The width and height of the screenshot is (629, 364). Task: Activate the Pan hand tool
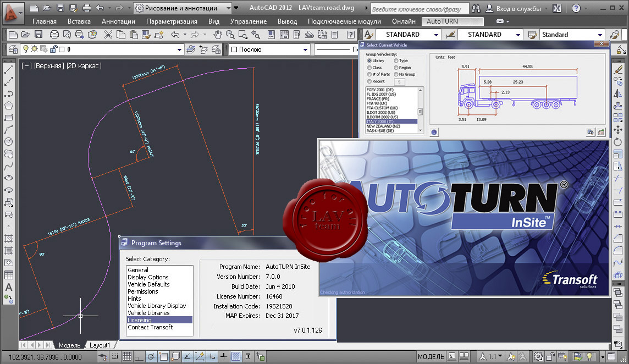pos(217,35)
